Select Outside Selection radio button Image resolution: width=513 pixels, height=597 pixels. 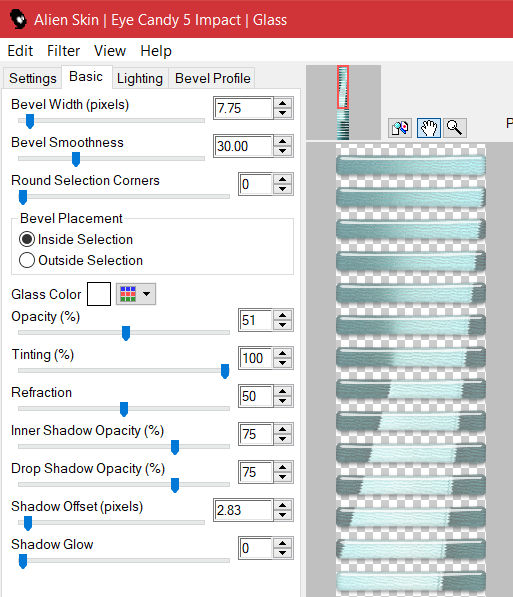click(x=27, y=260)
